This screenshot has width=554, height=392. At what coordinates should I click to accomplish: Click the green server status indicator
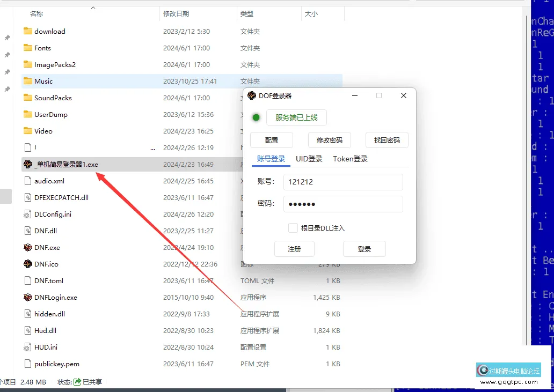point(256,117)
